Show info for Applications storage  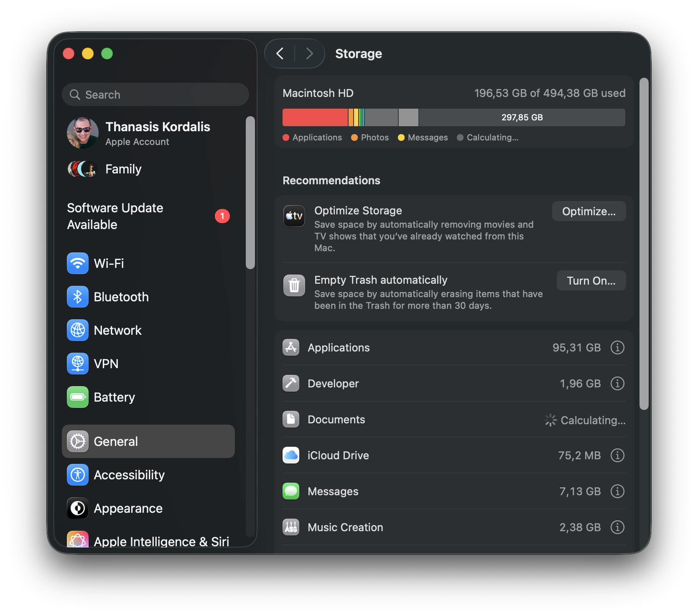[x=617, y=347]
